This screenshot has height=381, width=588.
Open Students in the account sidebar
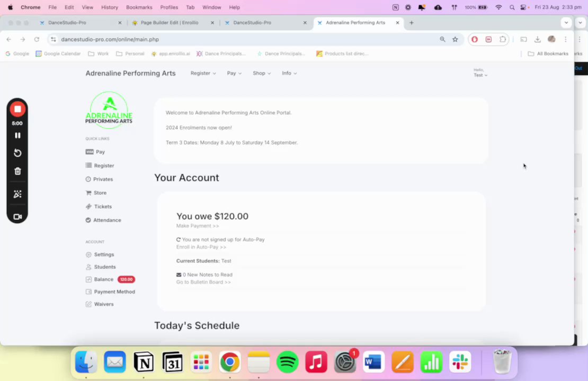(101, 267)
